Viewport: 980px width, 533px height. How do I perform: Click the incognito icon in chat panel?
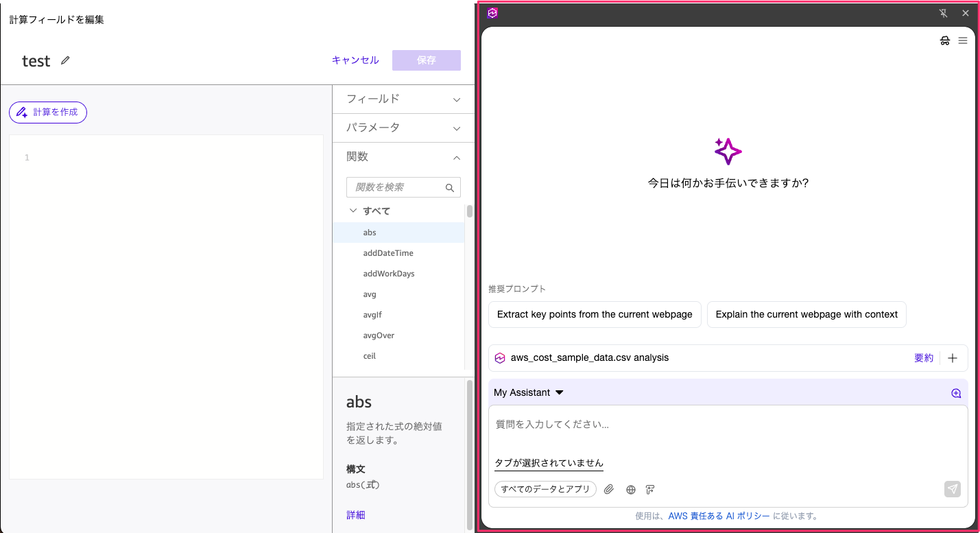click(x=944, y=40)
